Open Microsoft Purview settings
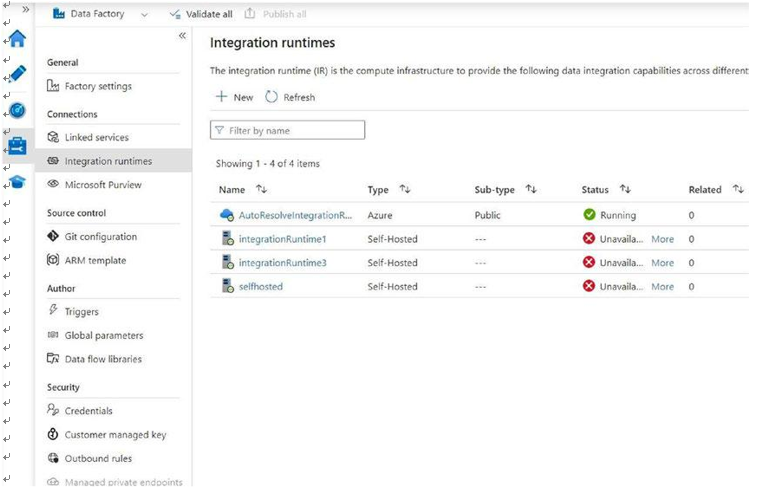 tap(103, 185)
